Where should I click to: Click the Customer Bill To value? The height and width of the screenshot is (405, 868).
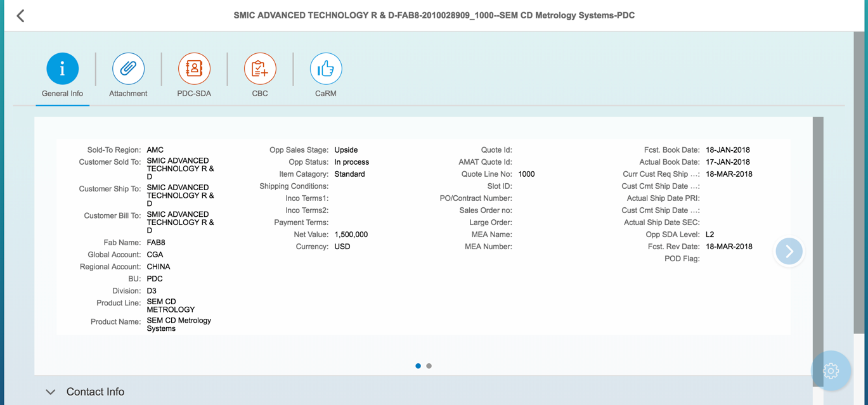click(x=181, y=222)
